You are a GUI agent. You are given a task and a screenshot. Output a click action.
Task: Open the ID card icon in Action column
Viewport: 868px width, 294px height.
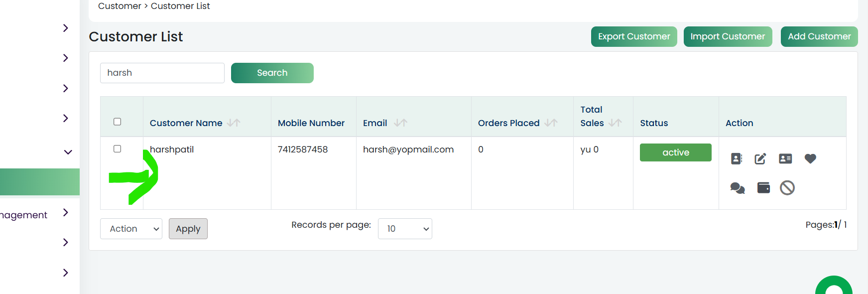click(x=785, y=158)
